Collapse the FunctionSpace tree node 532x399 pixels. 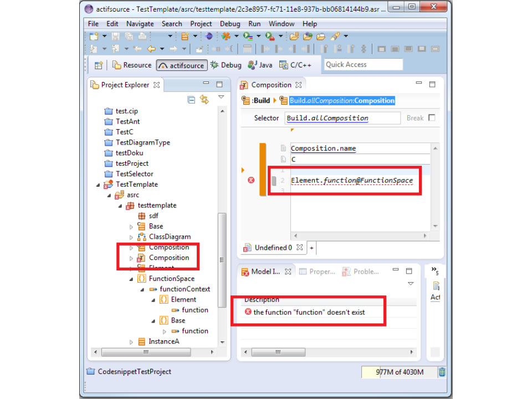pos(131,279)
